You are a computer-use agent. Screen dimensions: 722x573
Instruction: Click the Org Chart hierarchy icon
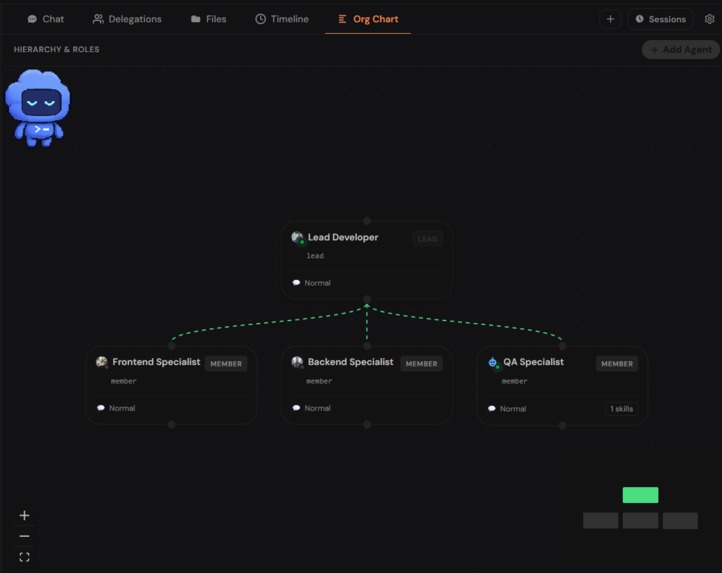[x=342, y=19]
